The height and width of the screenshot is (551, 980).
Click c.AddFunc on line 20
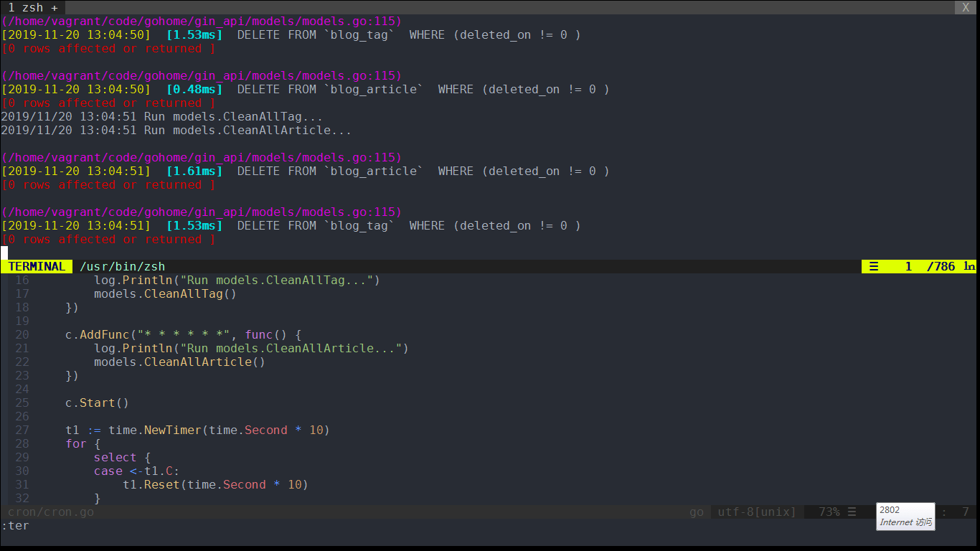(x=98, y=335)
